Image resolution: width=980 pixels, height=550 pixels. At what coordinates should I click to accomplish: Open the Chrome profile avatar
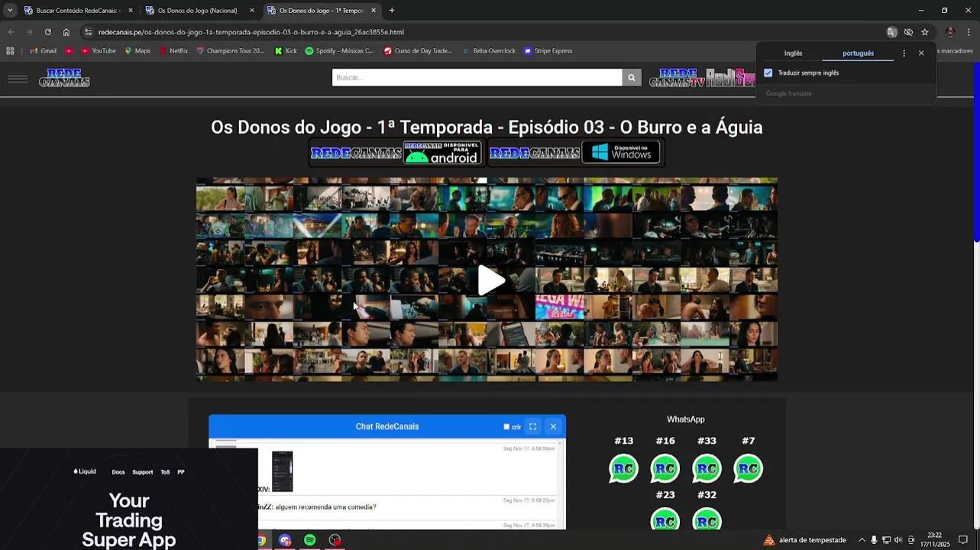tap(950, 32)
